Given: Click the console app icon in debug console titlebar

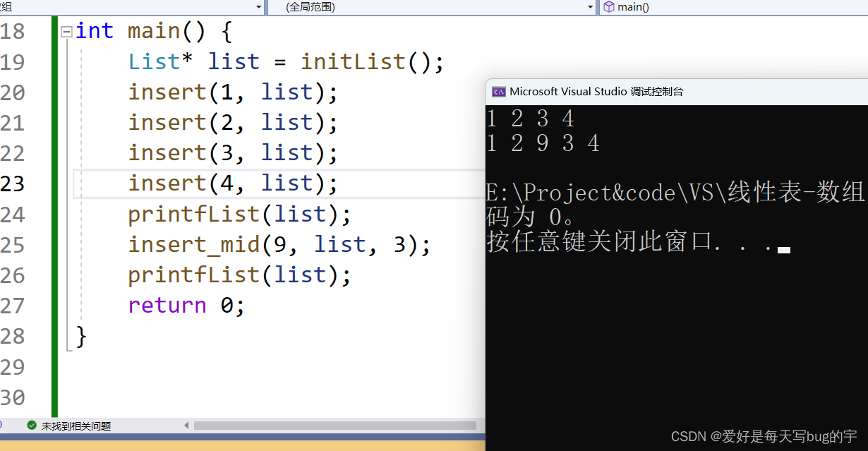Looking at the screenshot, I should (x=499, y=90).
